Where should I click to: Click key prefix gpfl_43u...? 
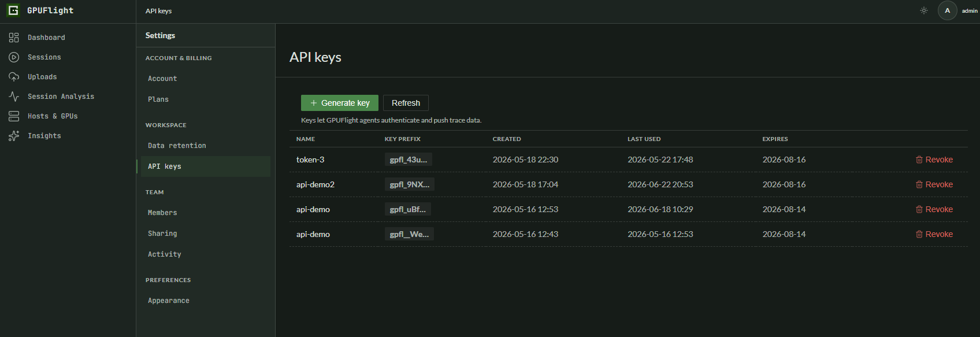(409, 160)
